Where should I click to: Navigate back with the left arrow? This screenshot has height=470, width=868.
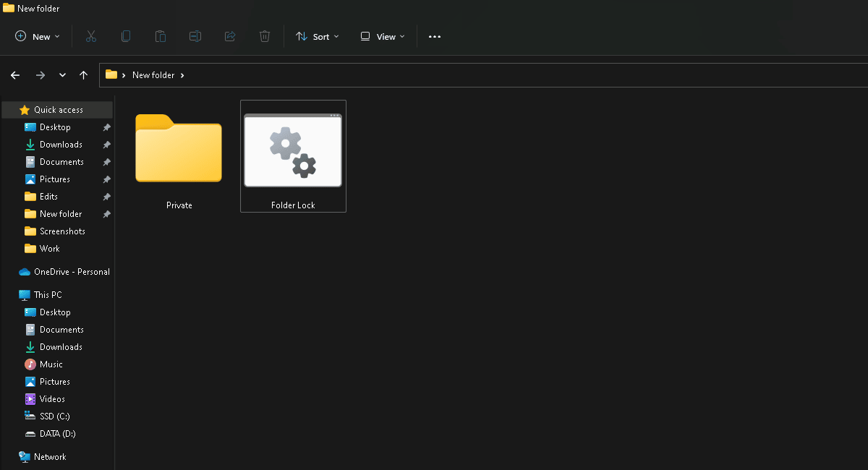coord(15,75)
